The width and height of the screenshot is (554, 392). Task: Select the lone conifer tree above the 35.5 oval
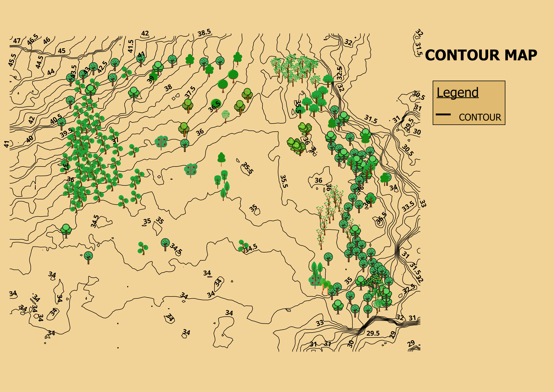tap(221, 159)
